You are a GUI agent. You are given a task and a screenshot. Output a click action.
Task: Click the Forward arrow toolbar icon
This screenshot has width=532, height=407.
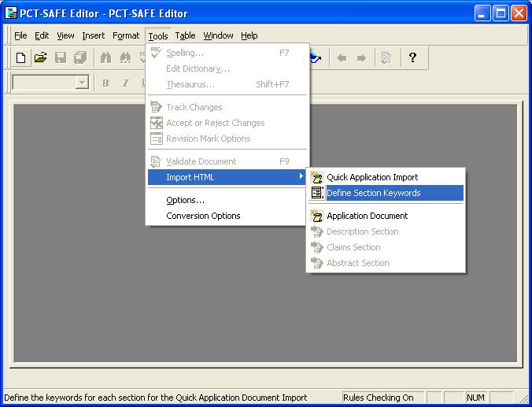click(x=361, y=58)
